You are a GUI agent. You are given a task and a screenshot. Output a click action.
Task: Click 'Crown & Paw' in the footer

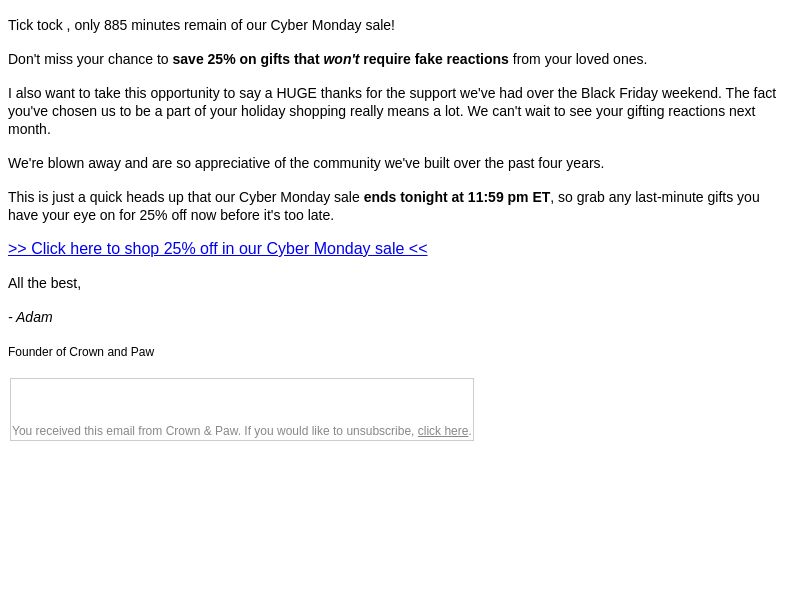(203, 431)
